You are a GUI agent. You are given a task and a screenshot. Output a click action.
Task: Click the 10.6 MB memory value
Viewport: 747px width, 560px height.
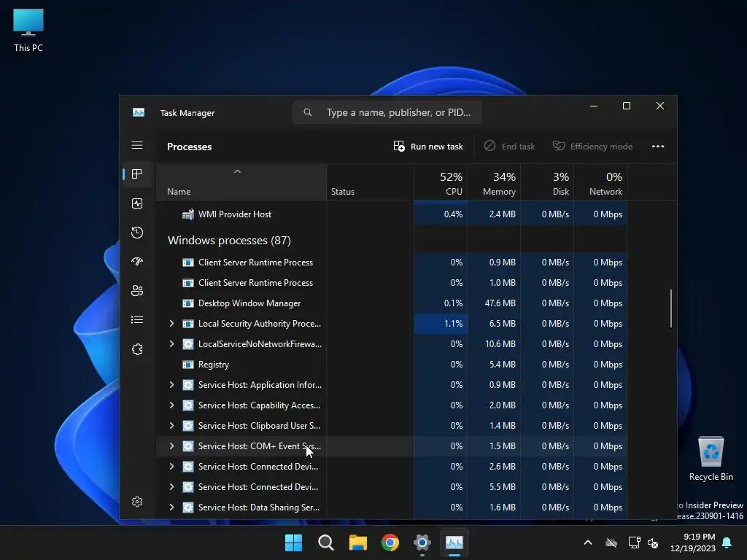pyautogui.click(x=500, y=344)
